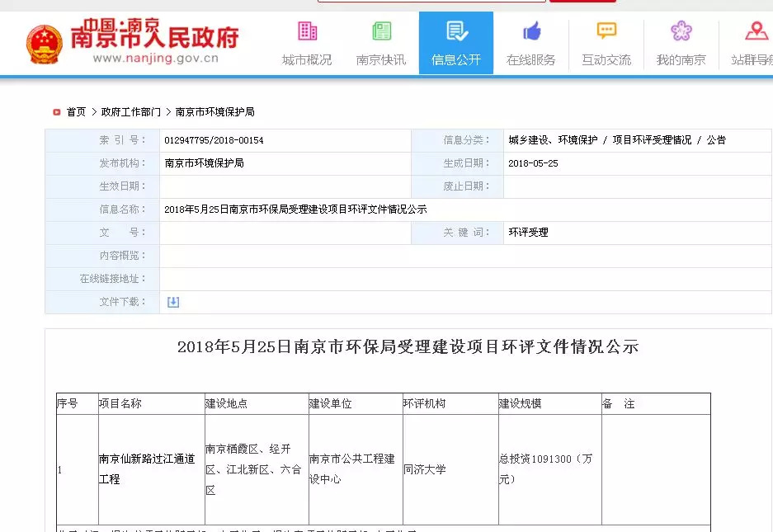
Task: Click www.nanjing.gov.cn site address text
Action: tap(156, 59)
